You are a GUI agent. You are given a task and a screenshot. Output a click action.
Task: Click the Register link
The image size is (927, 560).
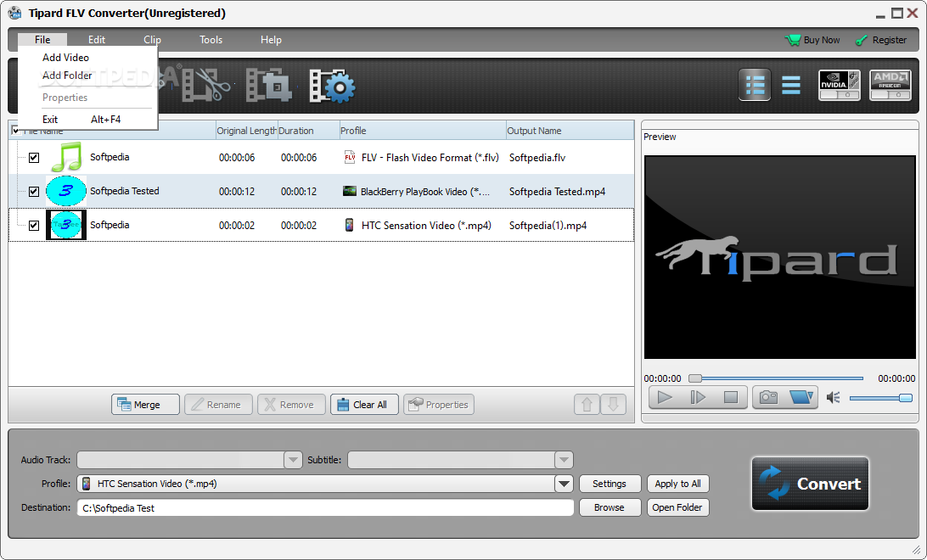click(889, 40)
